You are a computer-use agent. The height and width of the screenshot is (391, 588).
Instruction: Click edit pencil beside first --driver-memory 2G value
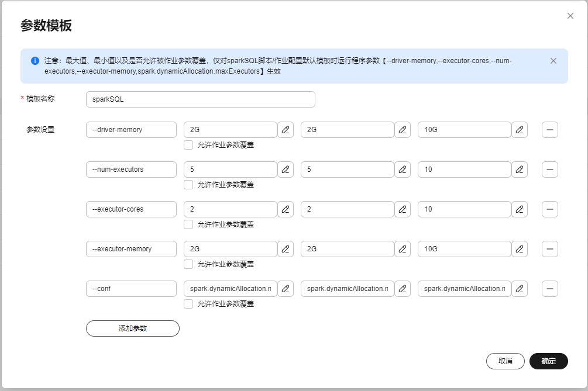286,130
